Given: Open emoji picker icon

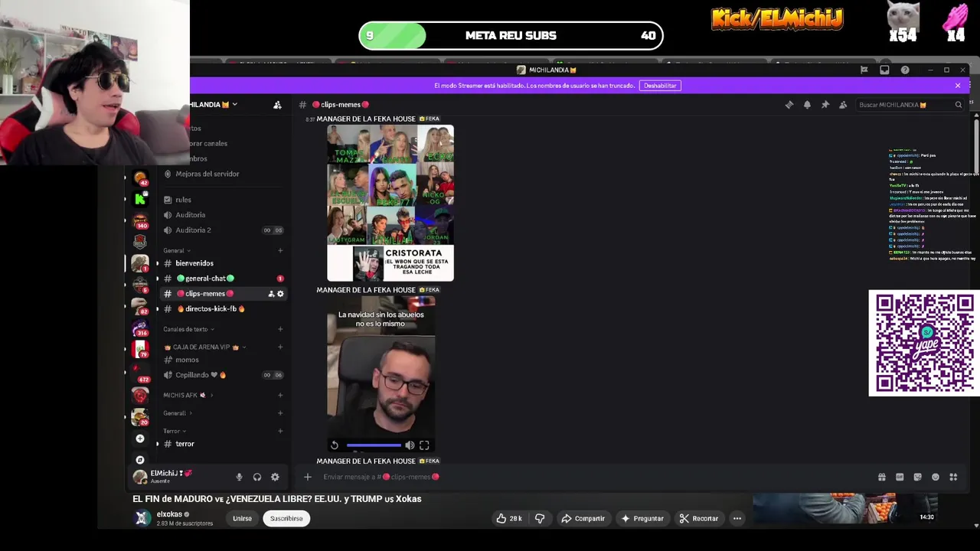Looking at the screenshot, I should [935, 477].
